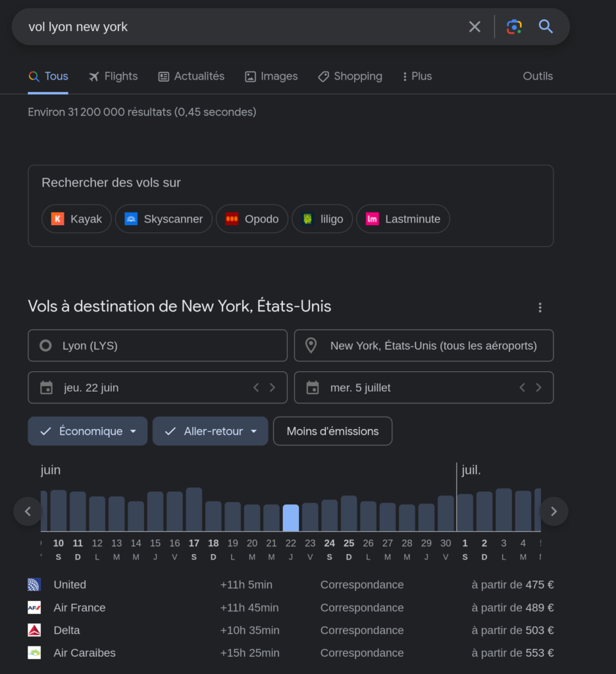The height and width of the screenshot is (674, 616).
Task: Switch to the Actualités tab
Action: [x=192, y=76]
